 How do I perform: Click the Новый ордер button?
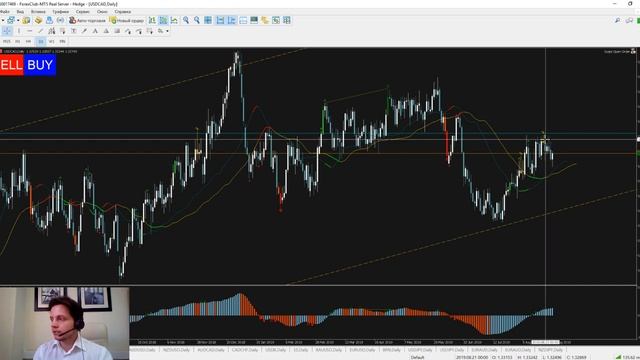(127, 20)
